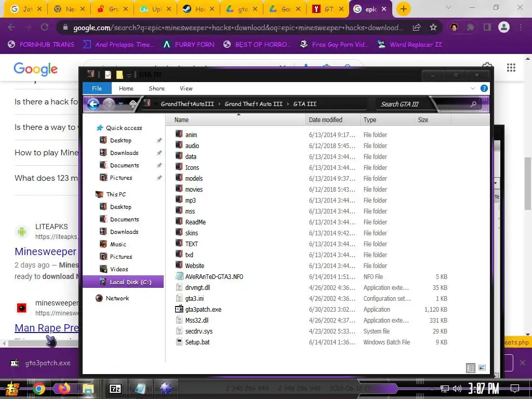
Task: Unpin Downloads from Quick access pin icon
Action: [x=159, y=153]
